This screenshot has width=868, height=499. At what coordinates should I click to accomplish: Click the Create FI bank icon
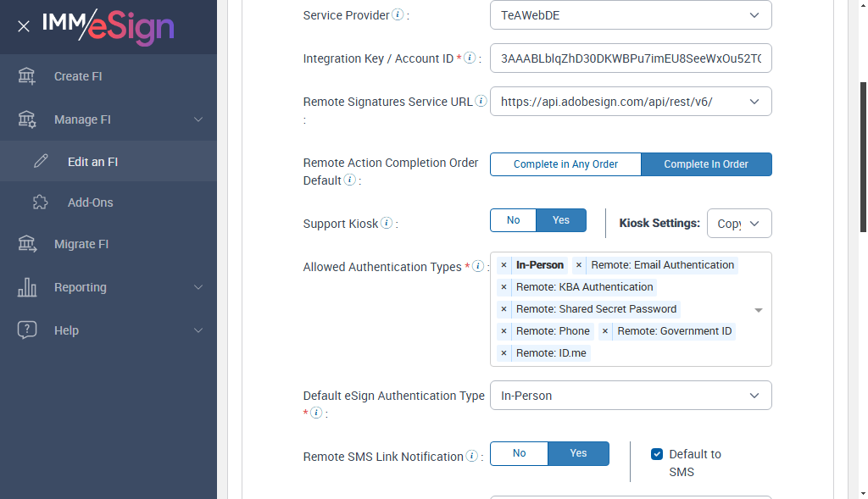(x=27, y=76)
